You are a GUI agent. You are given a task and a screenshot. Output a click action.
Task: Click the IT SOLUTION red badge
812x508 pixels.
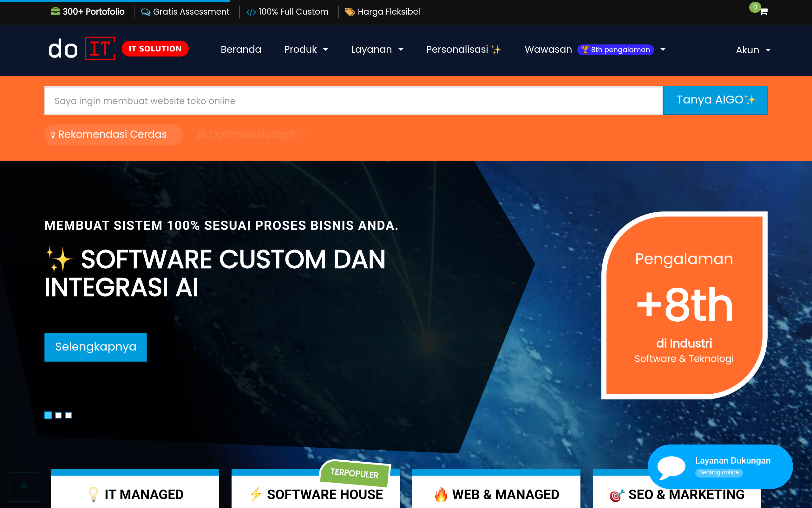(155, 48)
